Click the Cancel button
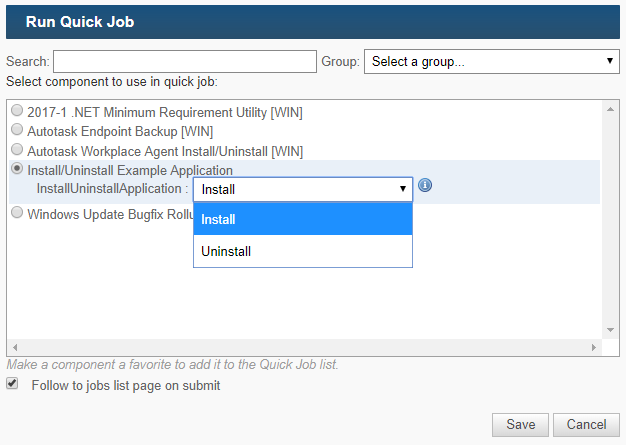The height and width of the screenshot is (445, 626). click(x=586, y=425)
